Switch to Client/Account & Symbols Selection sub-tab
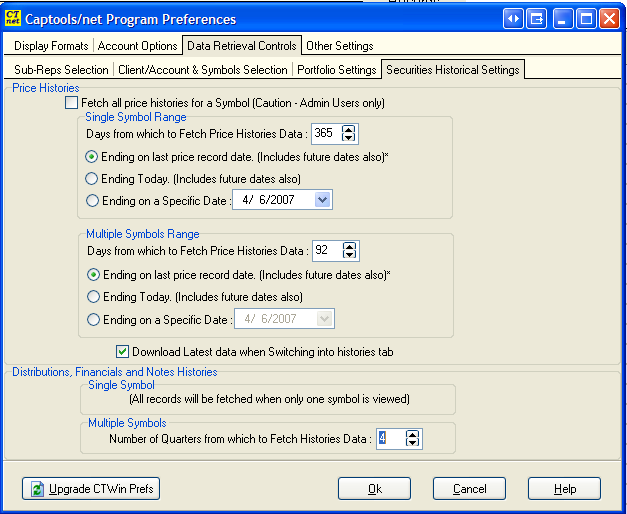Viewport: 627px width, 514px height. pos(203,70)
